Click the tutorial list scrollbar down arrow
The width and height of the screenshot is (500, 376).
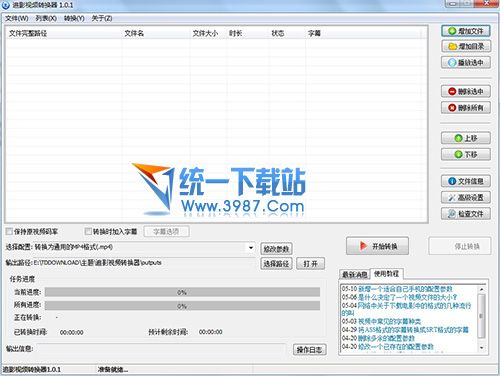481,348
